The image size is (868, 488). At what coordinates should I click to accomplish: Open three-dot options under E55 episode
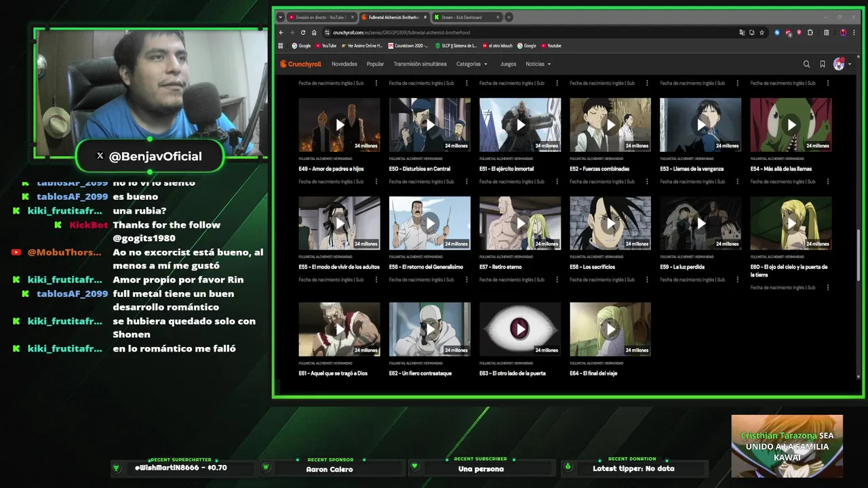tap(376, 280)
